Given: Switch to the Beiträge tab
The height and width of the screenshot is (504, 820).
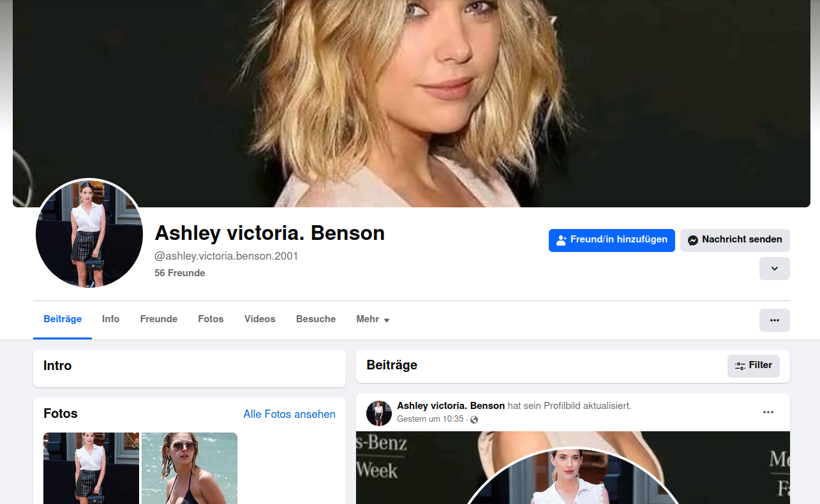Looking at the screenshot, I should click(63, 320).
